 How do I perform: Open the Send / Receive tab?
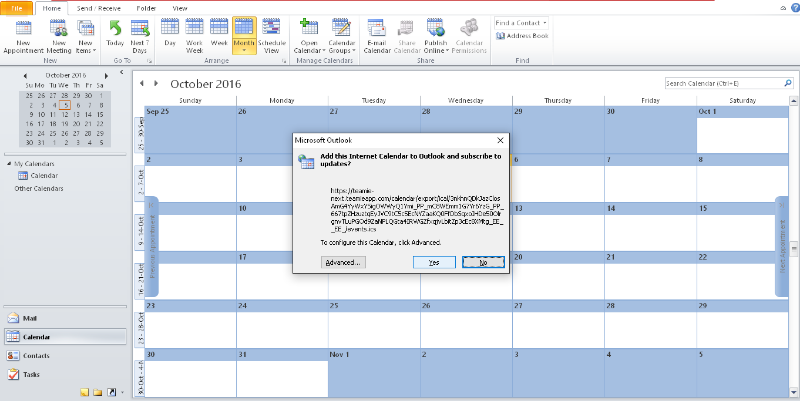(x=98, y=8)
